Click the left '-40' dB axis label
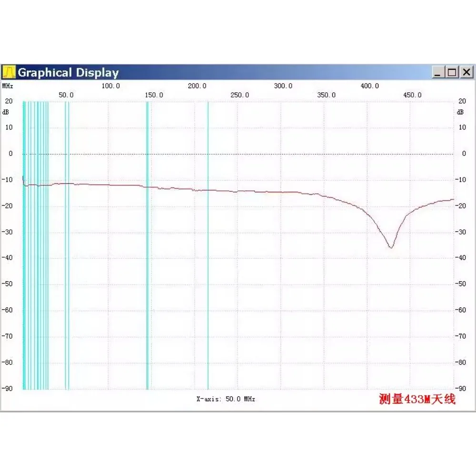476x476 pixels. 7,258
